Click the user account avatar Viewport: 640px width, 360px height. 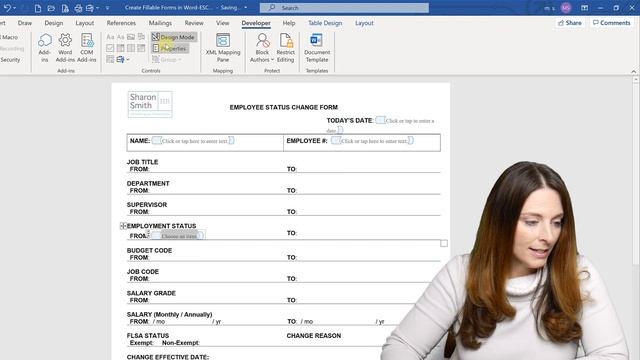(566, 8)
